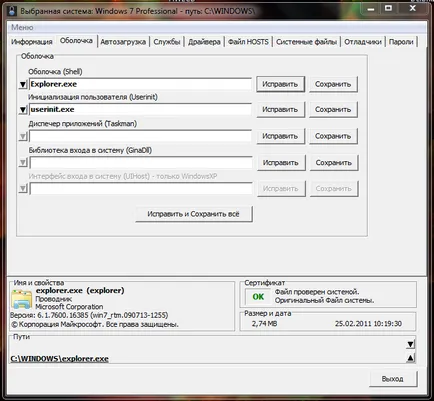
Task: Expand the Shell field dropdown arrow
Action: pyautogui.click(x=23, y=84)
